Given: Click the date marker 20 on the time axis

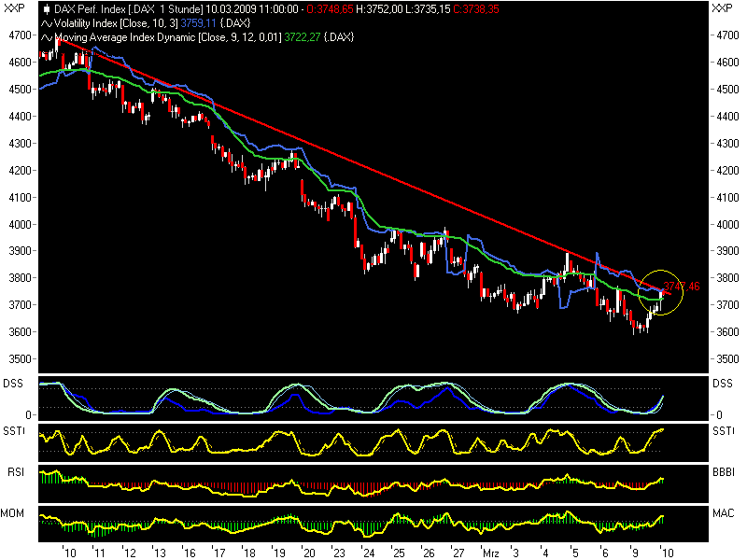Looking at the screenshot, I should pyautogui.click(x=309, y=553).
